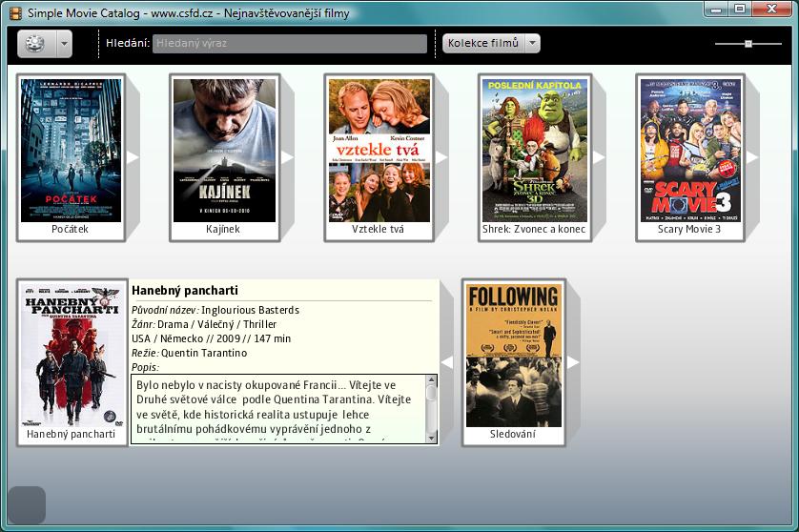Select the Vztekle tvá movie poster
This screenshot has width=799, height=532.
pos(379,151)
